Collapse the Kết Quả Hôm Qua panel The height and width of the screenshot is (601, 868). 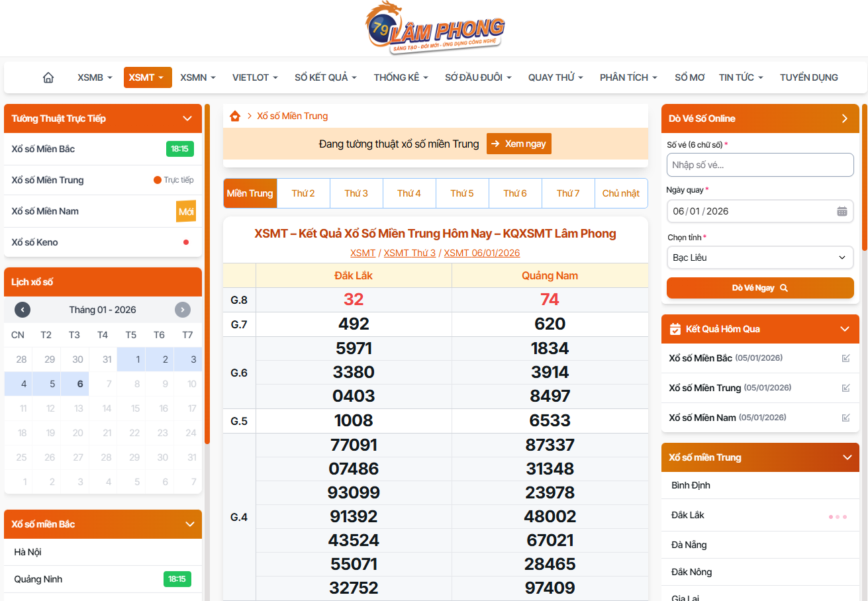[x=844, y=329]
